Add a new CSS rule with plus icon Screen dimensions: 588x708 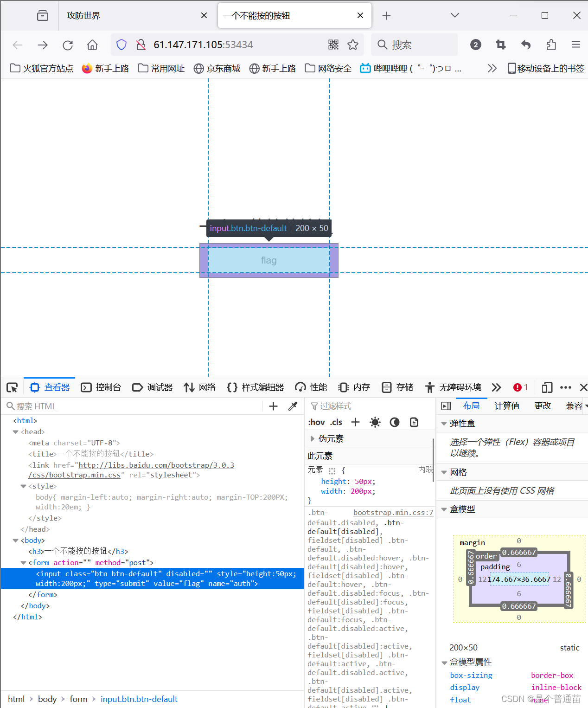click(355, 422)
